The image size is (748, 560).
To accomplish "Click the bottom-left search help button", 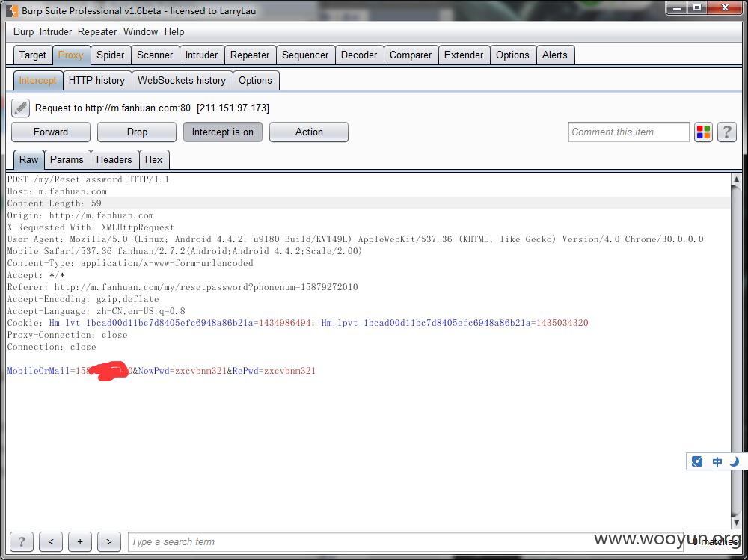I will pyautogui.click(x=22, y=541).
